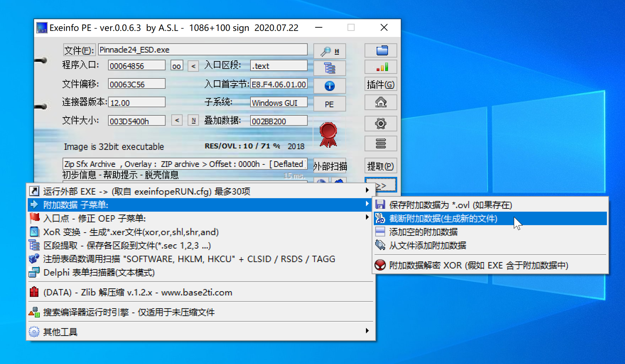Select XoR 变换 menu entry
Image resolution: width=625 pixels, height=364 pixels.
coord(201,232)
